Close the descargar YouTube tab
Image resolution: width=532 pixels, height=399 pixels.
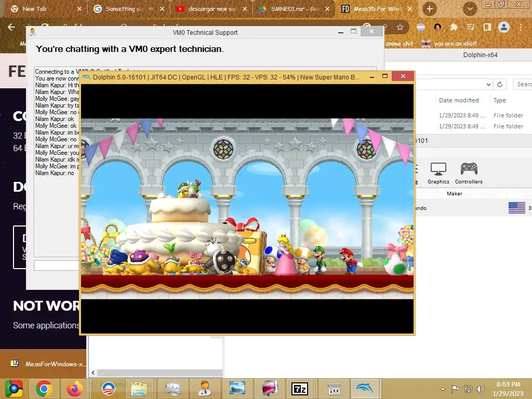(x=245, y=9)
